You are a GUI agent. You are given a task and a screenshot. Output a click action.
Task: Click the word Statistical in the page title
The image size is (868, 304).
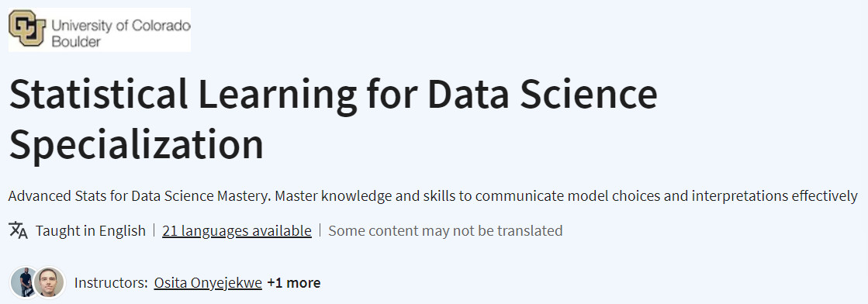click(99, 94)
